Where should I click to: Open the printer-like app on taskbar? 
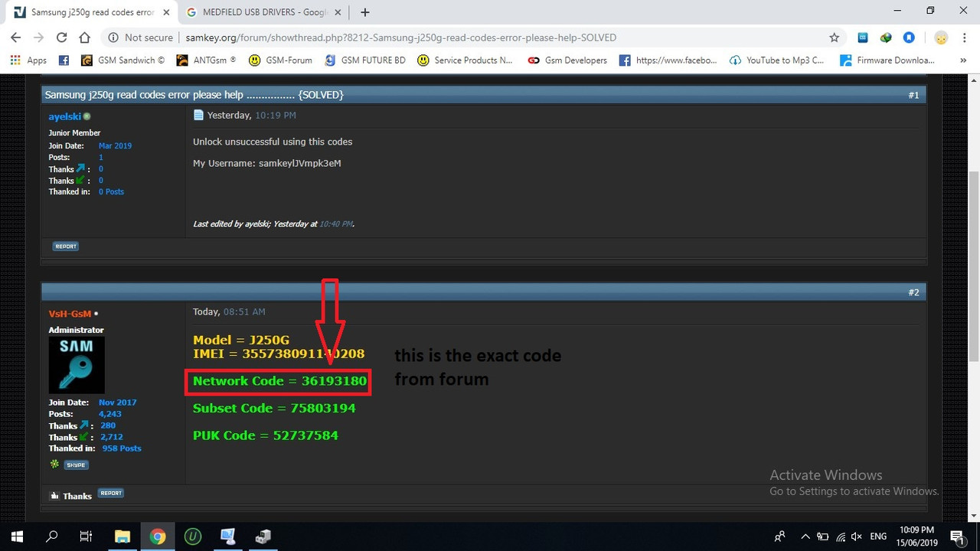tap(263, 536)
